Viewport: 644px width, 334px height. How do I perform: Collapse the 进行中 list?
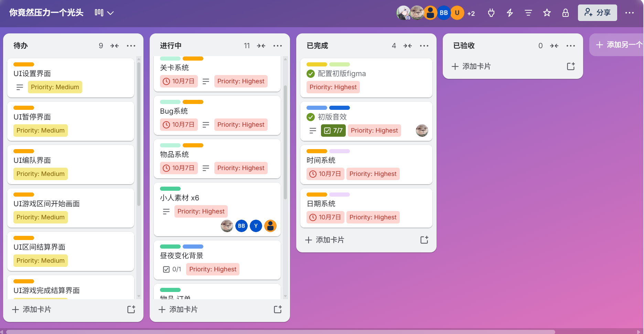click(261, 45)
